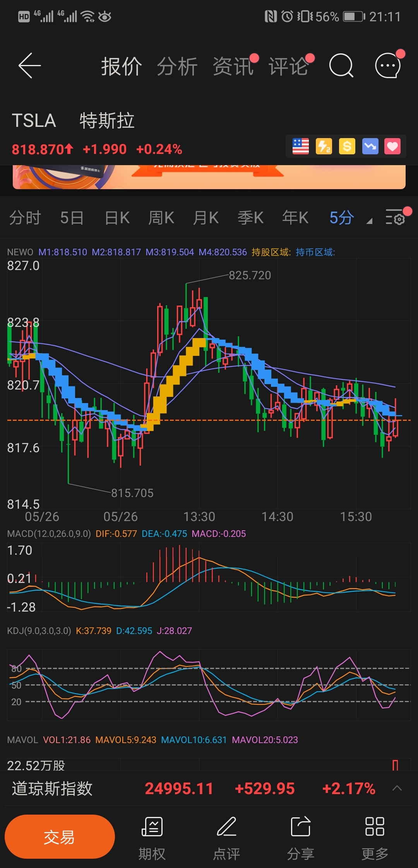Tap the orange lightning Level 2 icon
The width and height of the screenshot is (418, 868).
coord(324,146)
